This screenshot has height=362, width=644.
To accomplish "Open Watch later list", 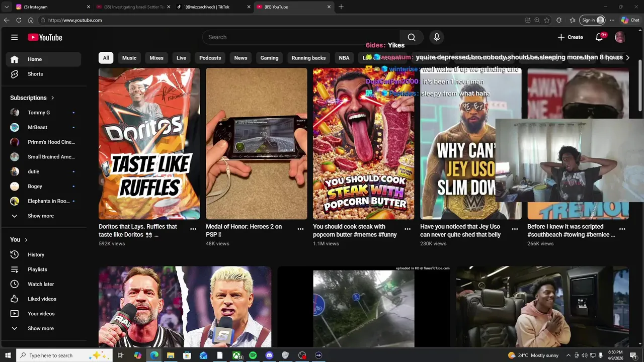I will coord(43,284).
